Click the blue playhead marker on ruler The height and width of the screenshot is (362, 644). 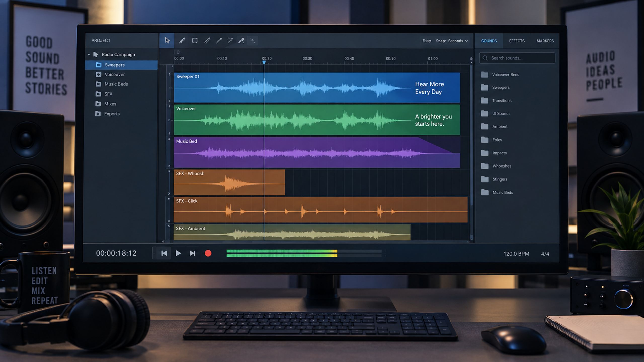tap(264, 62)
